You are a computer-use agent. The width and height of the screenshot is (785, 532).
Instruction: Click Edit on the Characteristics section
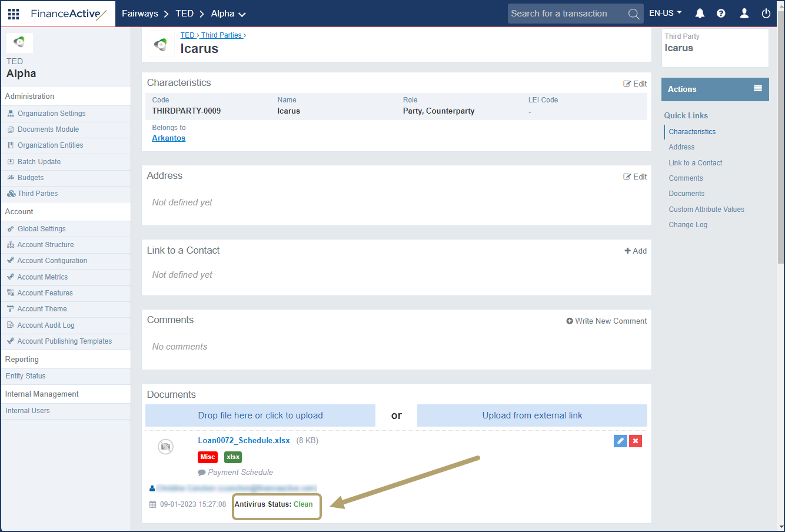point(635,84)
